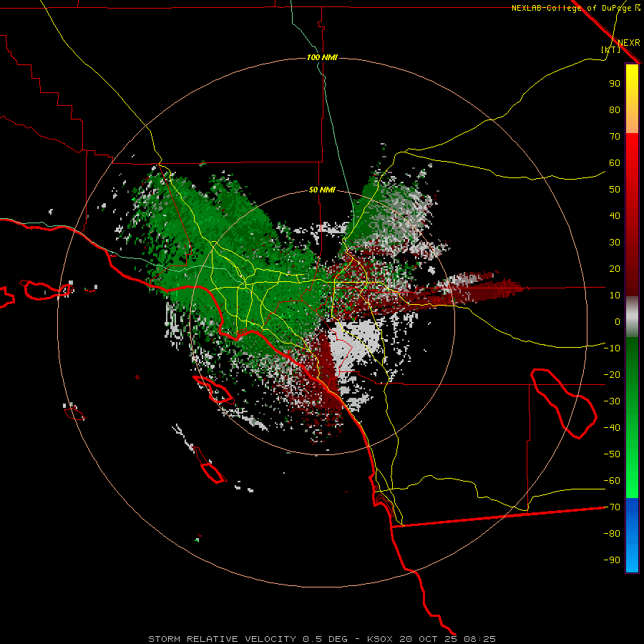Viewport: 644px width, 644px height.
Task: Click the "KSOX" radar site identifier
Action: point(380,639)
